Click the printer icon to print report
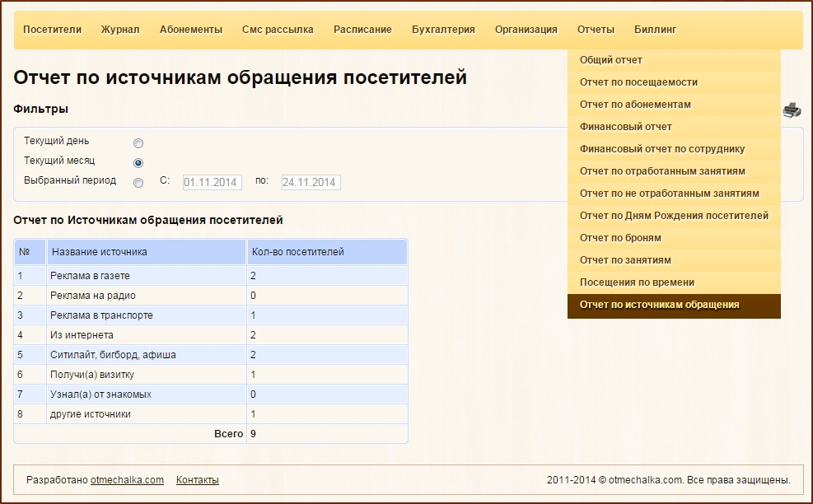 (x=792, y=110)
